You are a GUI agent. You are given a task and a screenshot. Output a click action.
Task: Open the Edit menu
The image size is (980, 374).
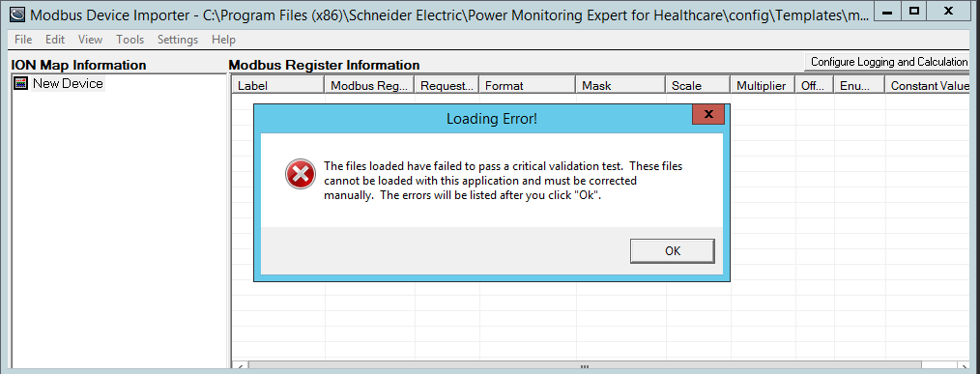(55, 40)
